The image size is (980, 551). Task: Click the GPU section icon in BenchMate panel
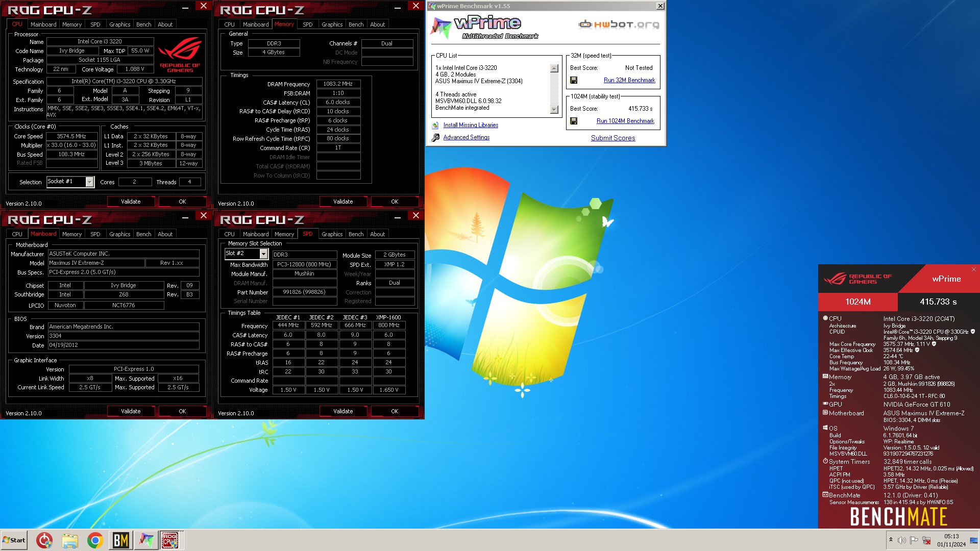[825, 404]
